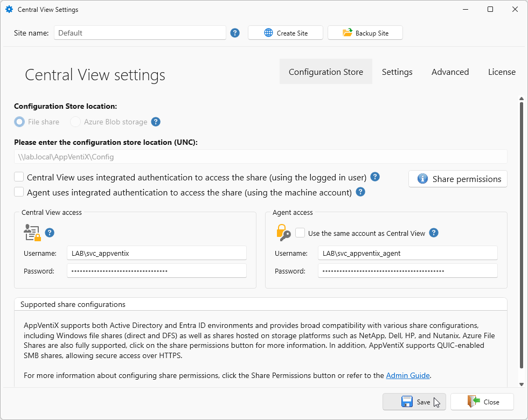Click the Central View access Username field
528x420 pixels.
click(157, 253)
